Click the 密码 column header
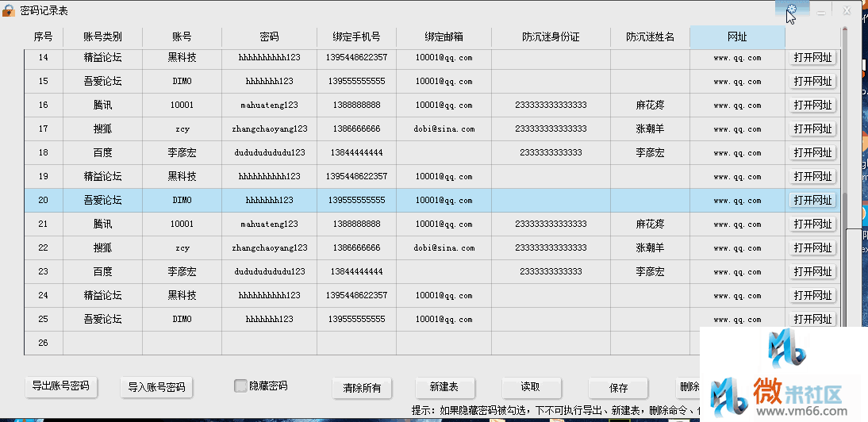 [x=269, y=37]
